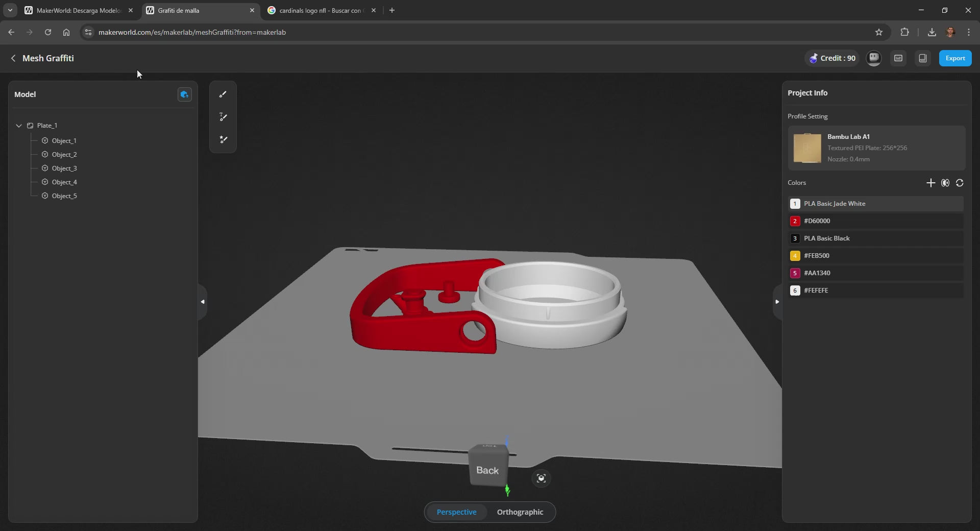
Task: Open browser extensions puzzle icon
Action: 904,32
